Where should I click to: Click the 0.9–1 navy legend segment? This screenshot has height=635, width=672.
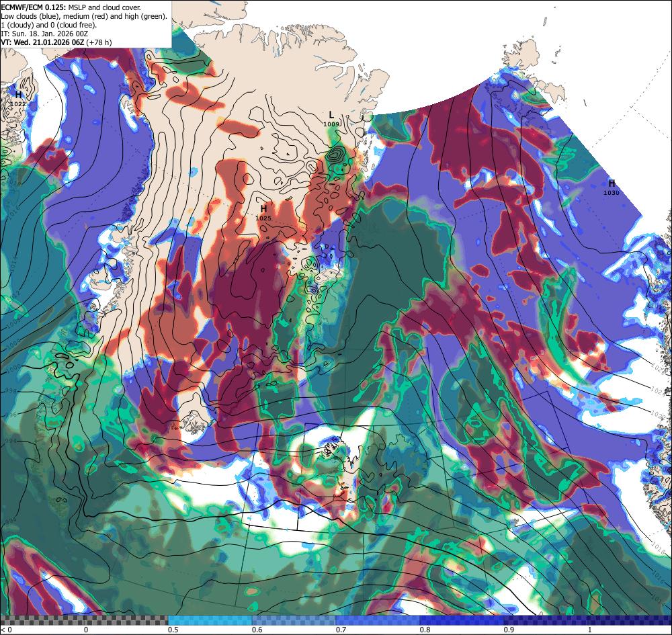click(546, 620)
